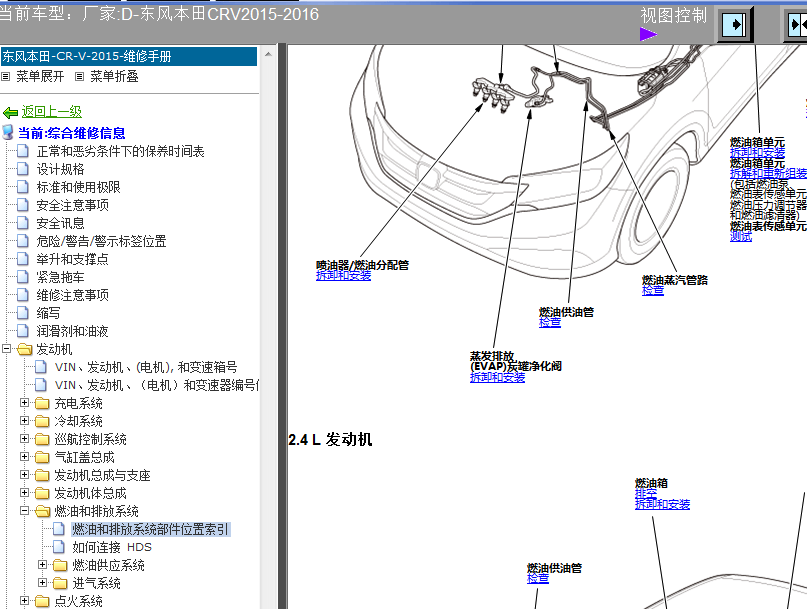Click the folder icon beside 巡航控制系统
The width and height of the screenshot is (807, 609).
(x=42, y=439)
